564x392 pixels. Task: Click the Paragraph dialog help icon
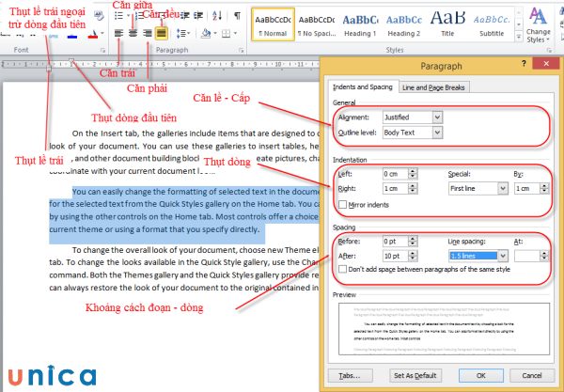524,64
